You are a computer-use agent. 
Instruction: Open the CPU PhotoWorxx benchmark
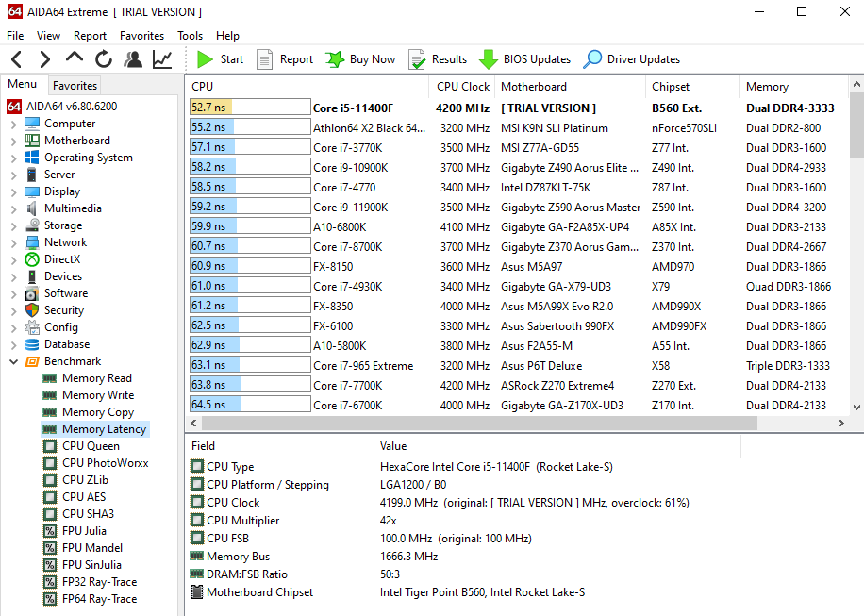[x=106, y=463]
